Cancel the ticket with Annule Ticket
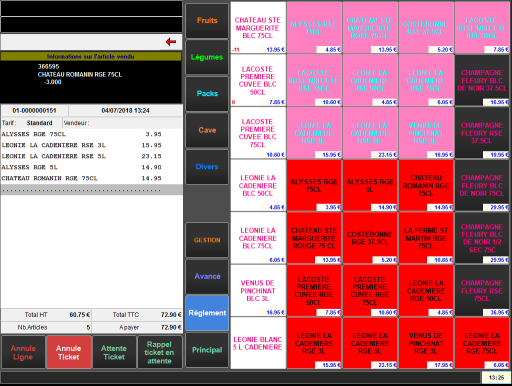Image resolution: width=512 pixels, height=386 pixels. pyautogui.click(x=69, y=352)
